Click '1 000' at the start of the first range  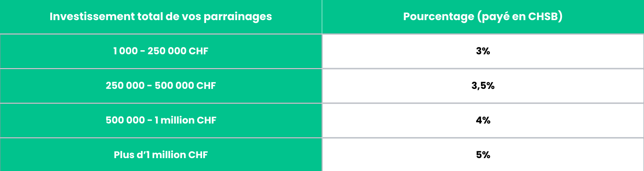pos(126,51)
